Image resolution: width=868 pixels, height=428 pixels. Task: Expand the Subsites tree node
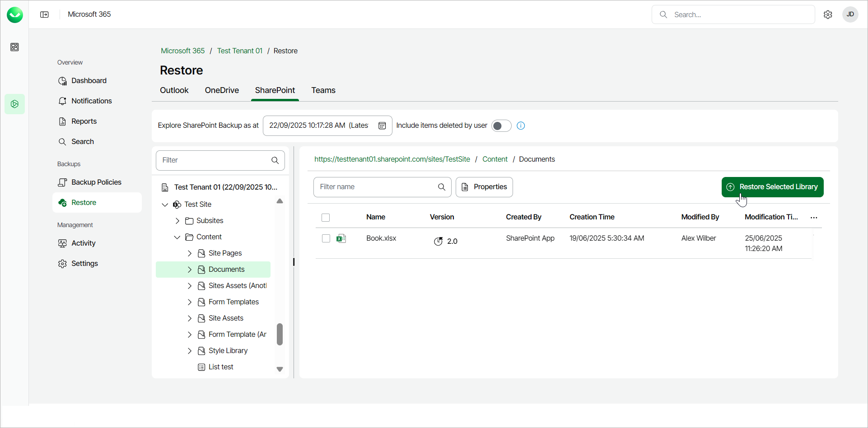click(177, 221)
